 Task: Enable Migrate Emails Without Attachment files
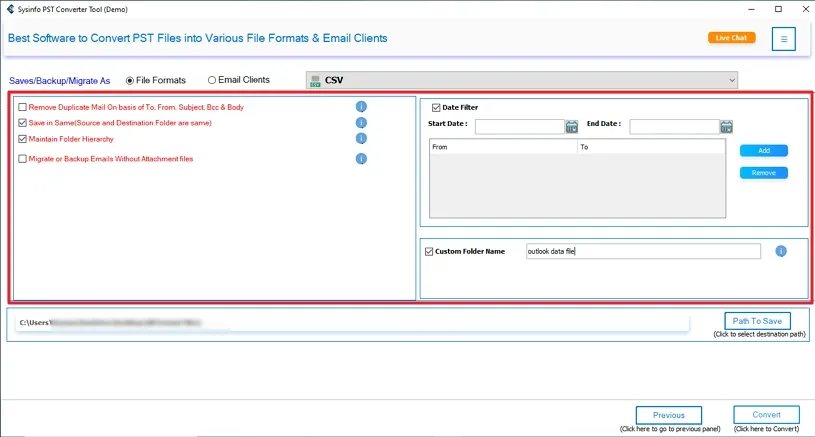click(22, 159)
